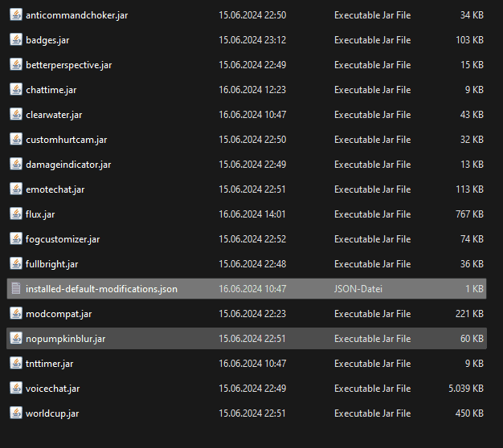Click Executable Jar File type of fullbright.jar
The image size is (503, 448).
(373, 263)
